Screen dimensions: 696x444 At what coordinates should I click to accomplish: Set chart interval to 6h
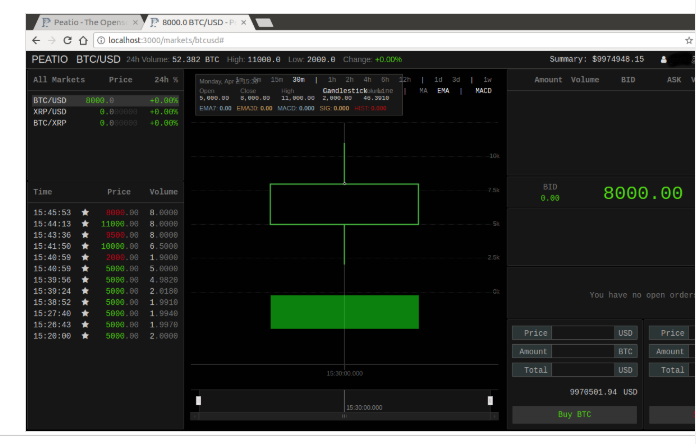[385, 80]
